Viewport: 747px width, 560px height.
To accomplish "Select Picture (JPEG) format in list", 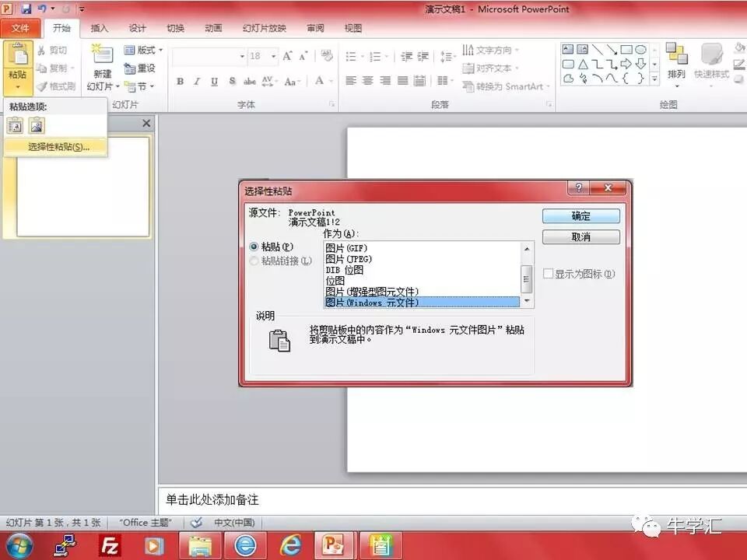I will click(x=349, y=258).
